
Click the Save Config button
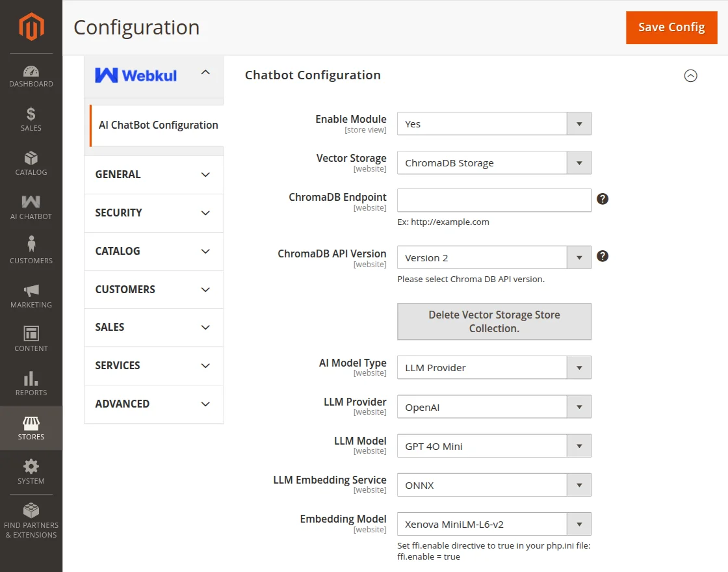click(x=671, y=27)
